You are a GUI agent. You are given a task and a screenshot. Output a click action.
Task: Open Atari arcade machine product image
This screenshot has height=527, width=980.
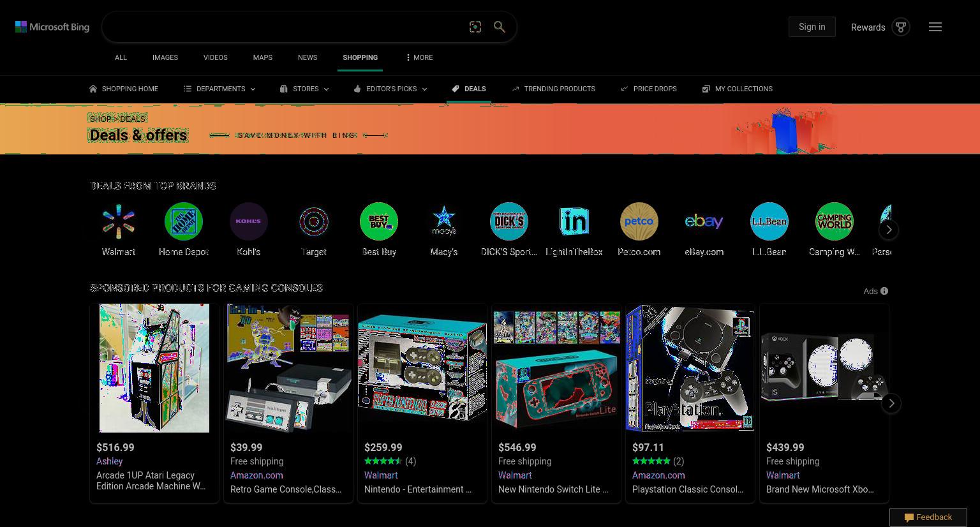tap(154, 368)
